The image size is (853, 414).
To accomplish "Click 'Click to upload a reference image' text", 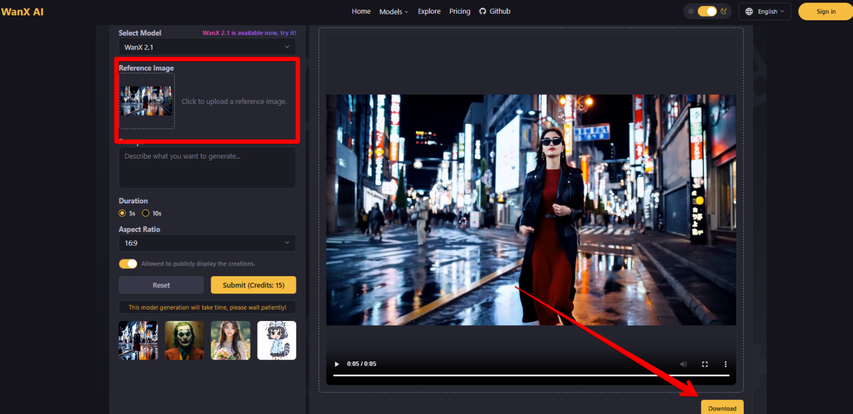I will pyautogui.click(x=234, y=102).
